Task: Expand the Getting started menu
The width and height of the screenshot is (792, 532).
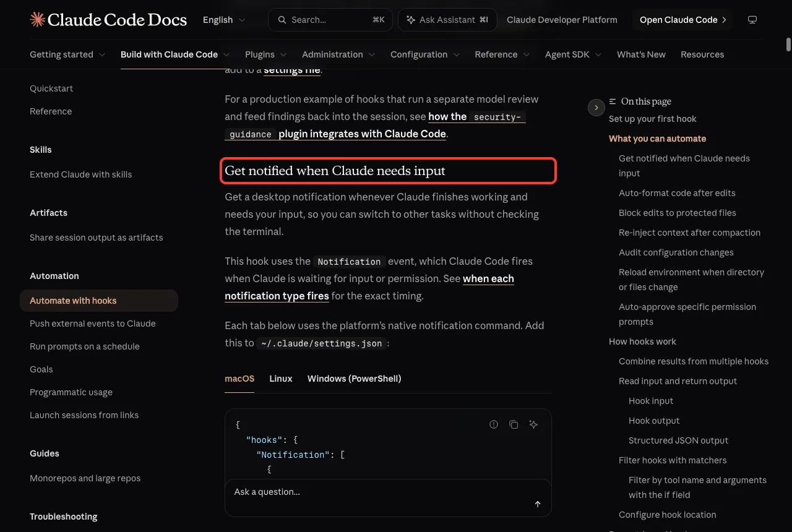Action: point(67,54)
